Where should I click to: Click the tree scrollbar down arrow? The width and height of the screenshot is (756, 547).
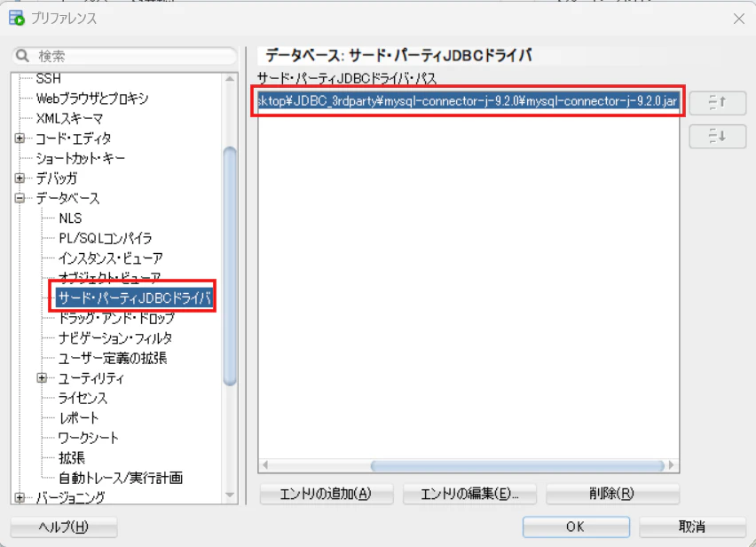[x=230, y=495]
